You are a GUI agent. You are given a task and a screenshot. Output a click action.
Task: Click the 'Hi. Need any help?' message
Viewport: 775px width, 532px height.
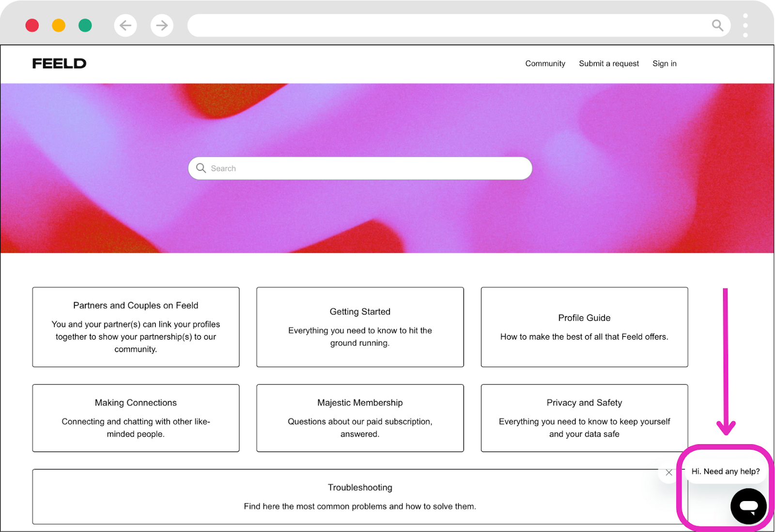point(725,471)
